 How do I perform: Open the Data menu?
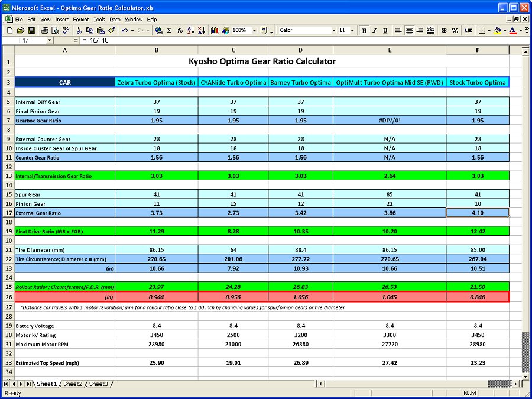pos(115,20)
